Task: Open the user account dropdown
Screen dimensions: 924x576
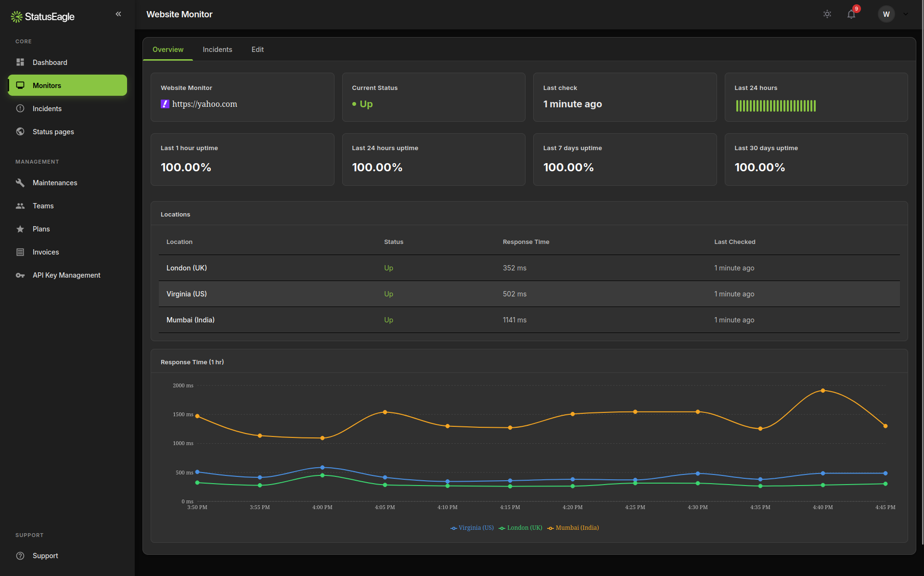Action: [x=906, y=14]
